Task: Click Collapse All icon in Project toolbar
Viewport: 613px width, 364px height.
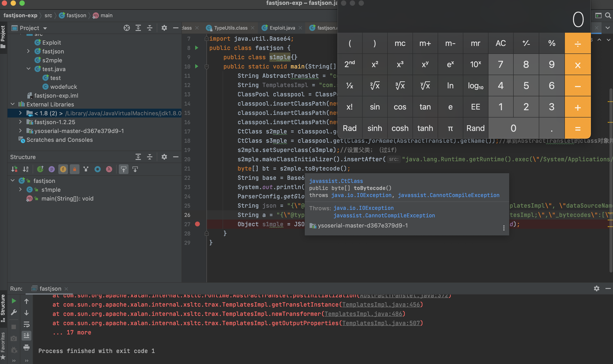Action: 149,28
